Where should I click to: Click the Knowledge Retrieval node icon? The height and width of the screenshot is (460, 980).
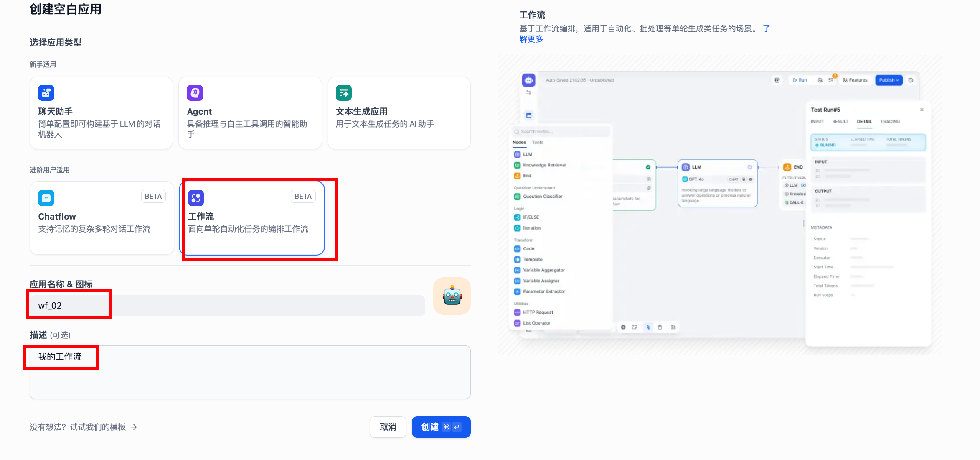(517, 165)
